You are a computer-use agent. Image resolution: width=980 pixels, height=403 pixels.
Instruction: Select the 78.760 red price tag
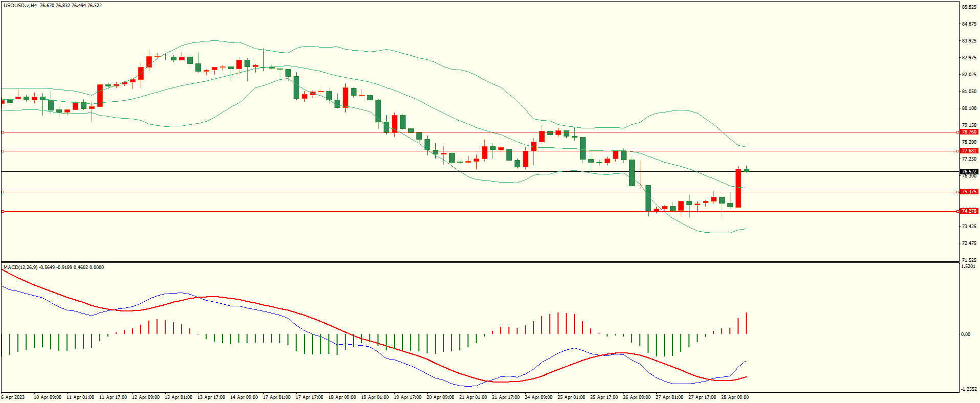pos(969,132)
